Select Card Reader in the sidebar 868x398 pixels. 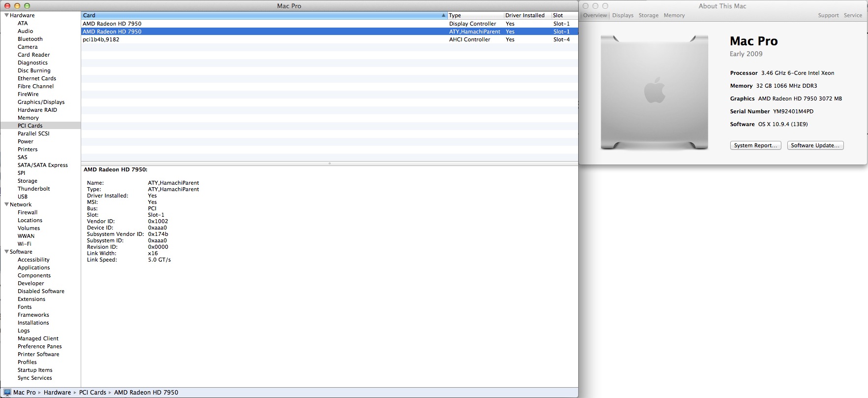tap(33, 55)
